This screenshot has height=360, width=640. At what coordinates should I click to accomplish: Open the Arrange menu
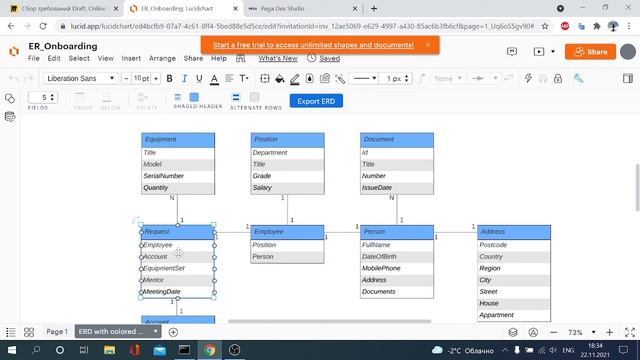[162, 58]
